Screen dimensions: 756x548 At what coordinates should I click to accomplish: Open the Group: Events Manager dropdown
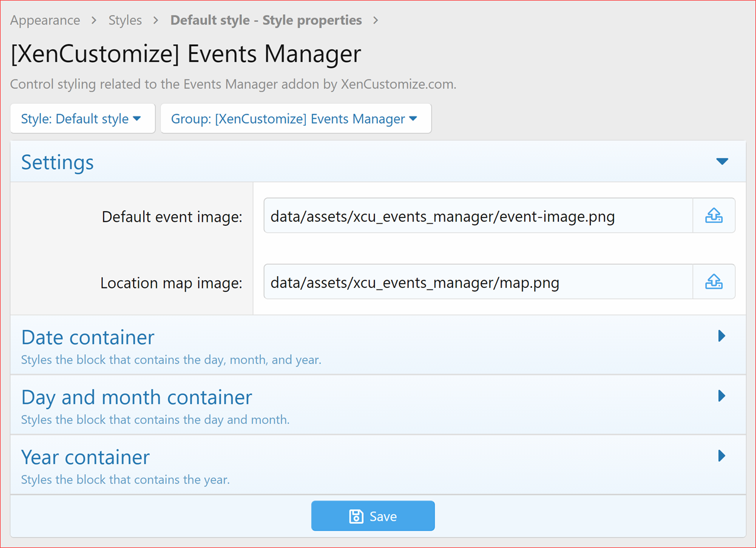295,119
